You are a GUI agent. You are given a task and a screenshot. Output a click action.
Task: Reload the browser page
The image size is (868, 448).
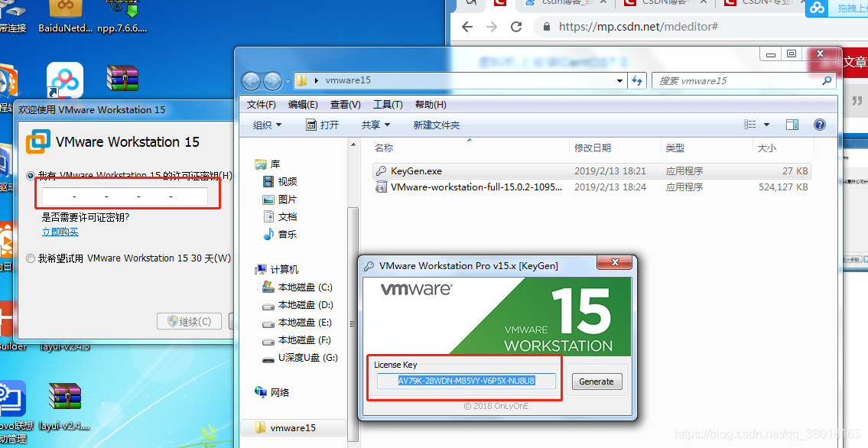coord(516,27)
